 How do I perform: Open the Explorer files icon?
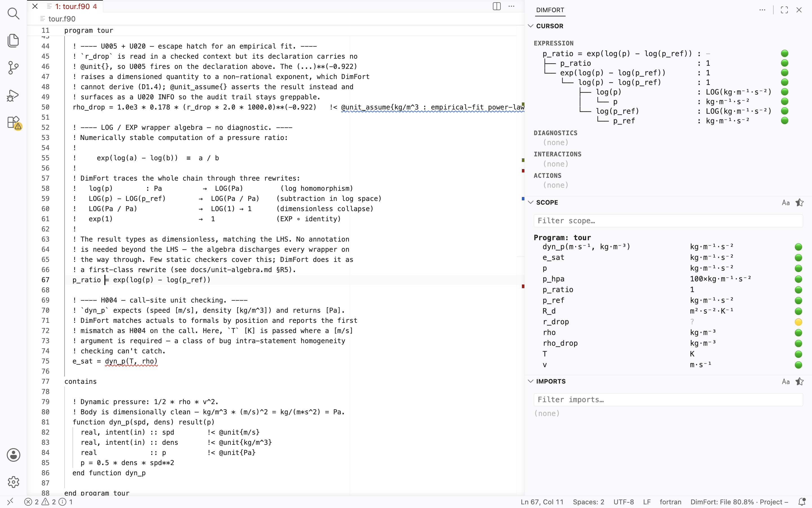pyautogui.click(x=14, y=41)
